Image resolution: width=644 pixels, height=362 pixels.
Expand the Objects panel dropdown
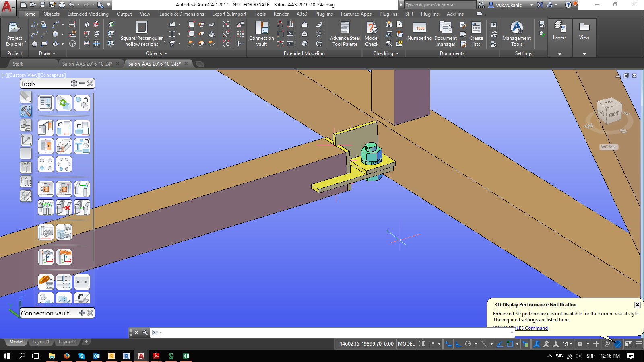coord(165,53)
